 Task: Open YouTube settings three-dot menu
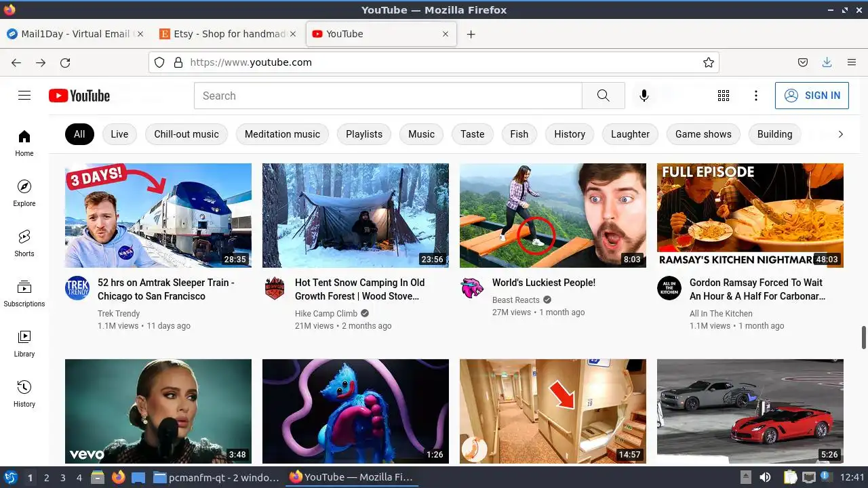pyautogui.click(x=756, y=96)
